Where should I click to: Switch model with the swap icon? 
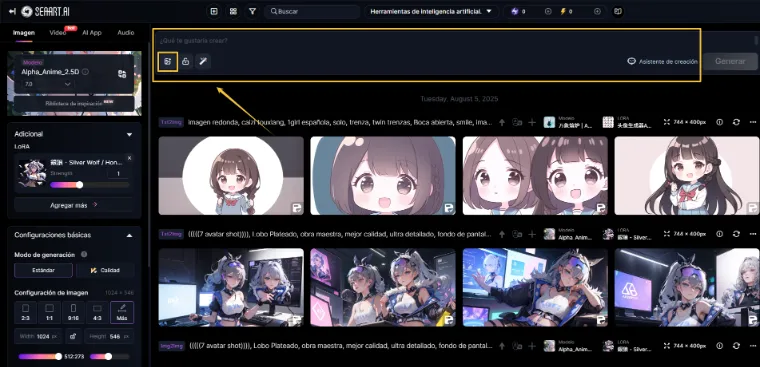pos(122,74)
